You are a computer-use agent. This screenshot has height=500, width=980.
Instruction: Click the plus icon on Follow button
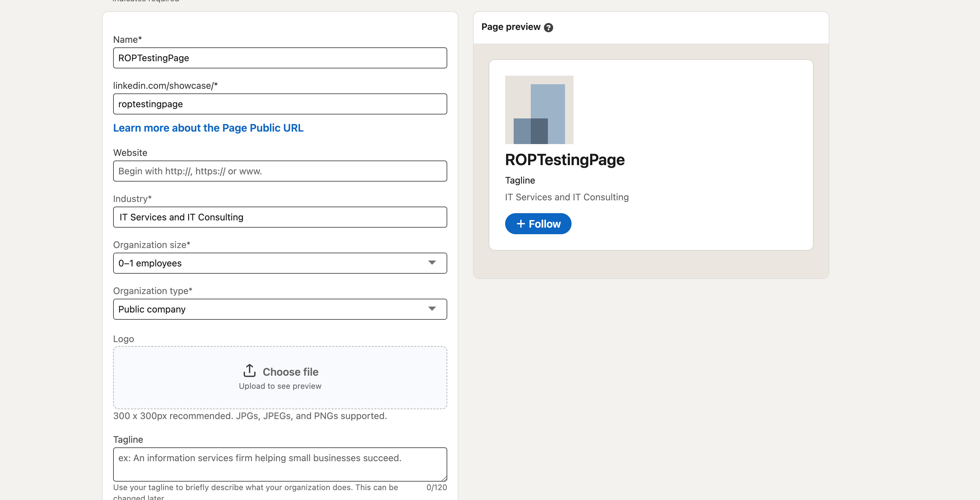(521, 224)
